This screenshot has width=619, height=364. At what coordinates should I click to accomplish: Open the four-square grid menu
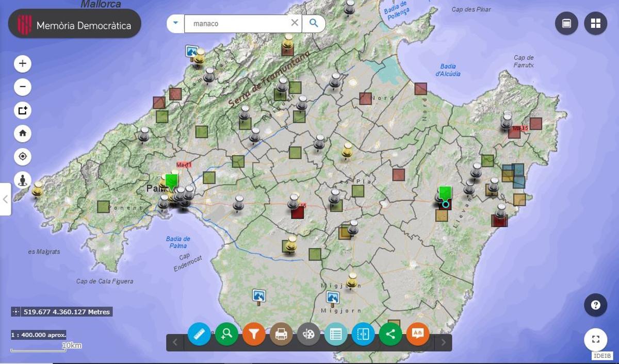pyautogui.click(x=595, y=23)
